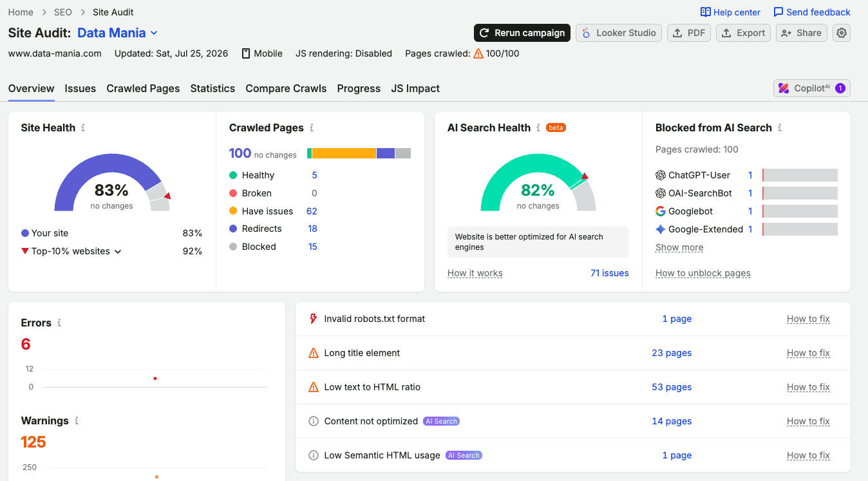The height and width of the screenshot is (481, 868).
Task: Switch to the Overview tab
Action: [31, 88]
